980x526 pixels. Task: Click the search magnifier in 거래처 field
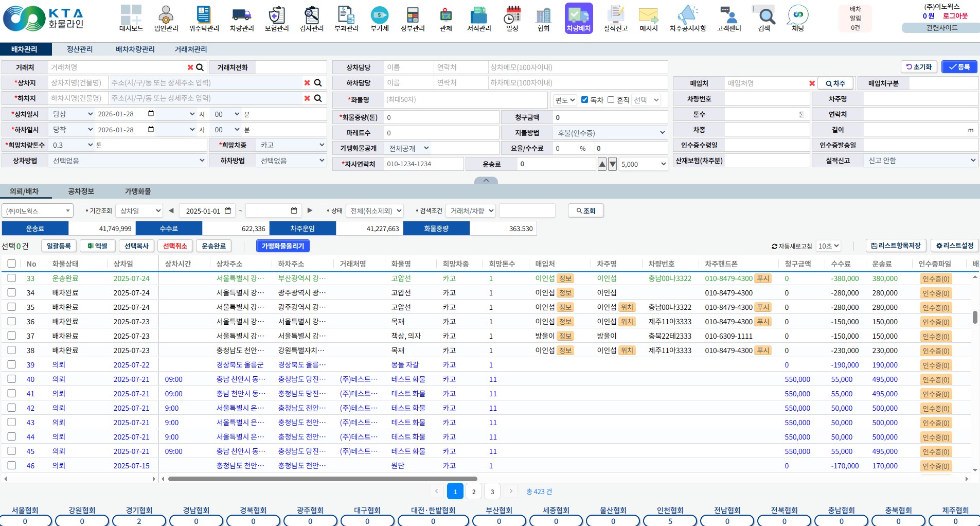pos(200,67)
